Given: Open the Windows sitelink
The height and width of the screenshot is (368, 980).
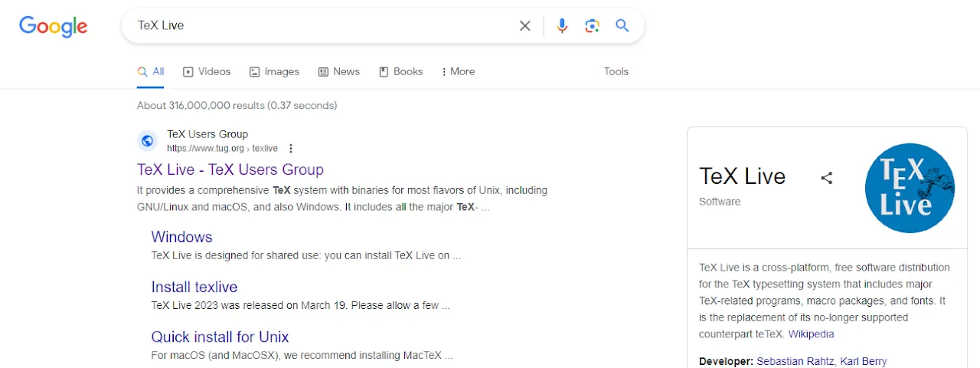Looking at the screenshot, I should click(181, 237).
